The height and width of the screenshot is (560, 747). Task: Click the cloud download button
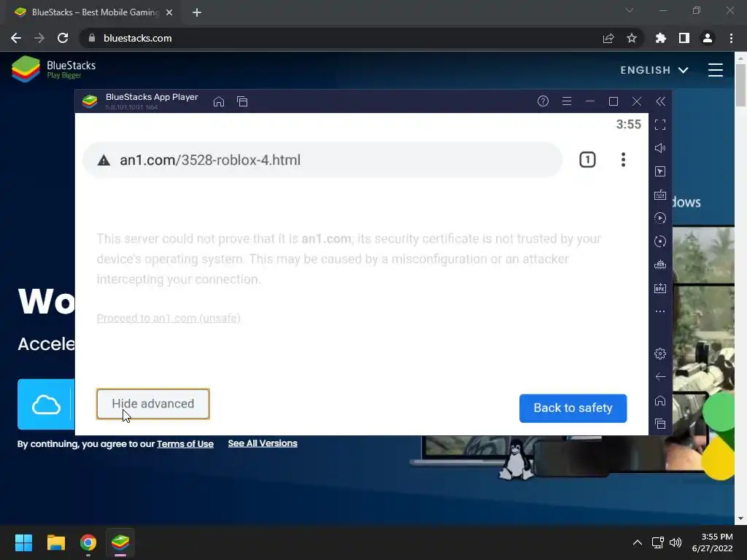pyautogui.click(x=46, y=404)
